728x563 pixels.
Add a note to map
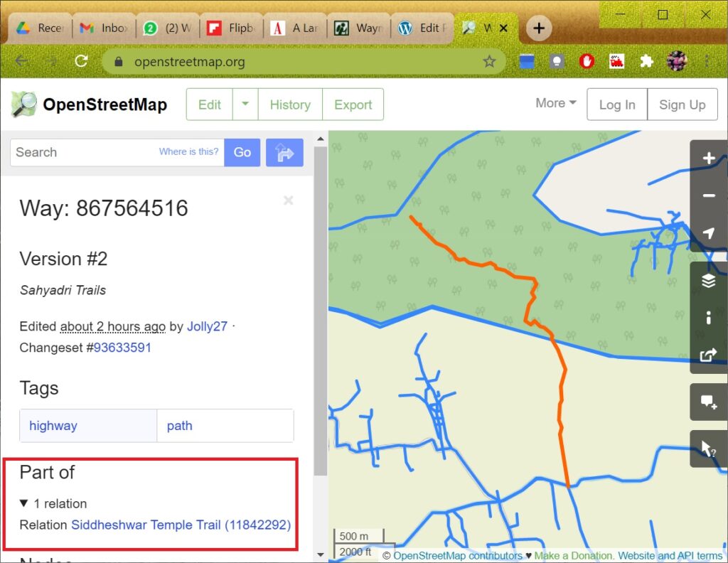click(x=709, y=402)
